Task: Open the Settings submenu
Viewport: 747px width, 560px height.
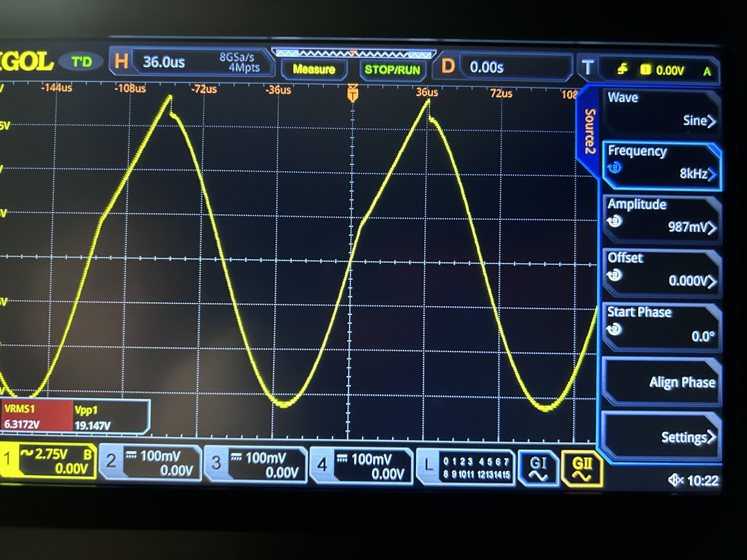Action: tap(662, 436)
